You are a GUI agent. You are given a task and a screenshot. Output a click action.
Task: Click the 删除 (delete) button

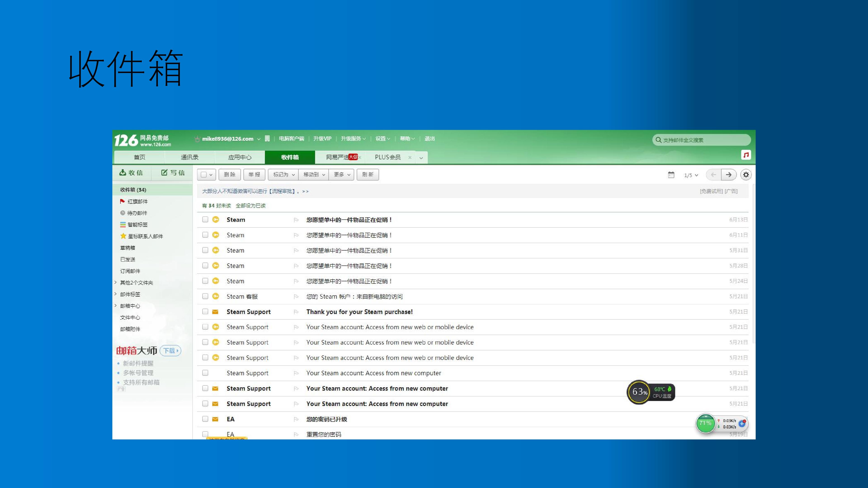point(229,175)
